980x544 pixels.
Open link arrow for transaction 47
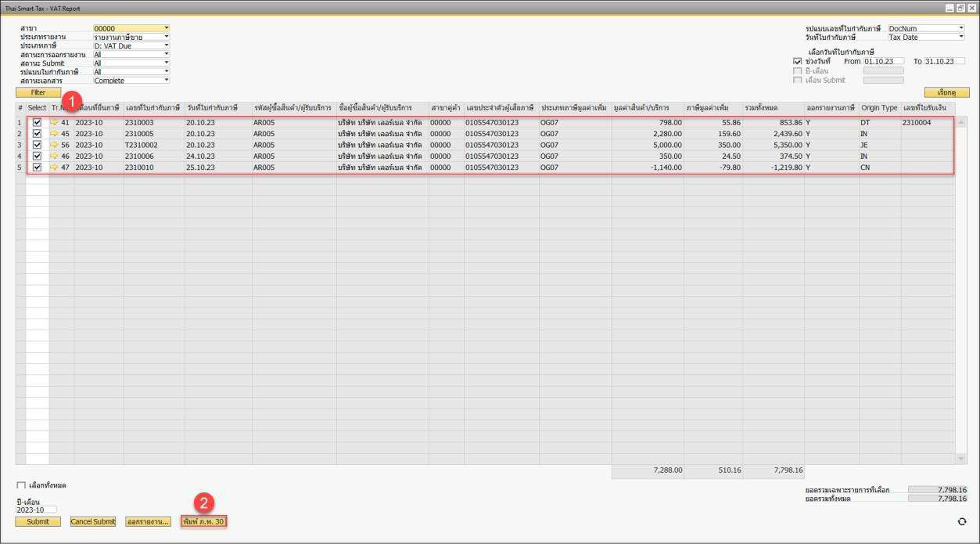pos(54,167)
